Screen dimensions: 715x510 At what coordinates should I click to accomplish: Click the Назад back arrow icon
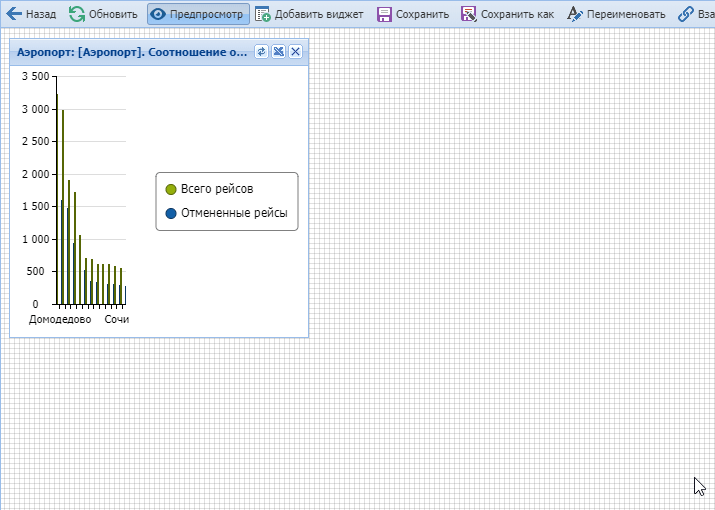coord(14,15)
